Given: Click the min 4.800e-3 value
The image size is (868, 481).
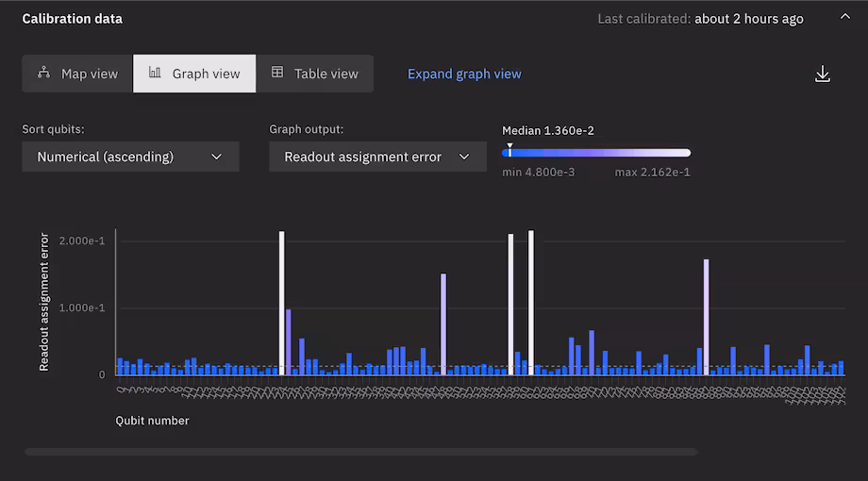Looking at the screenshot, I should (538, 173).
